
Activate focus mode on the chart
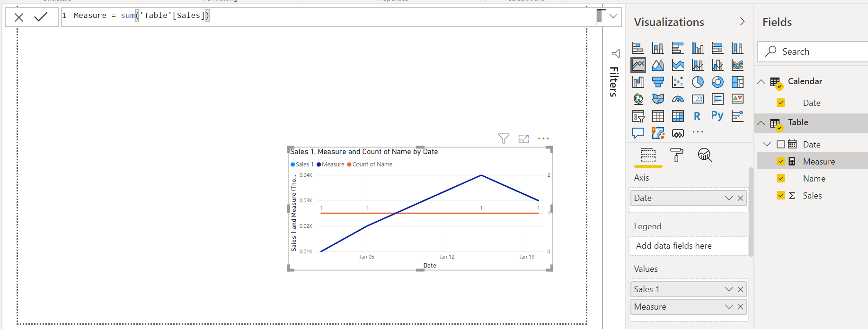coord(523,139)
